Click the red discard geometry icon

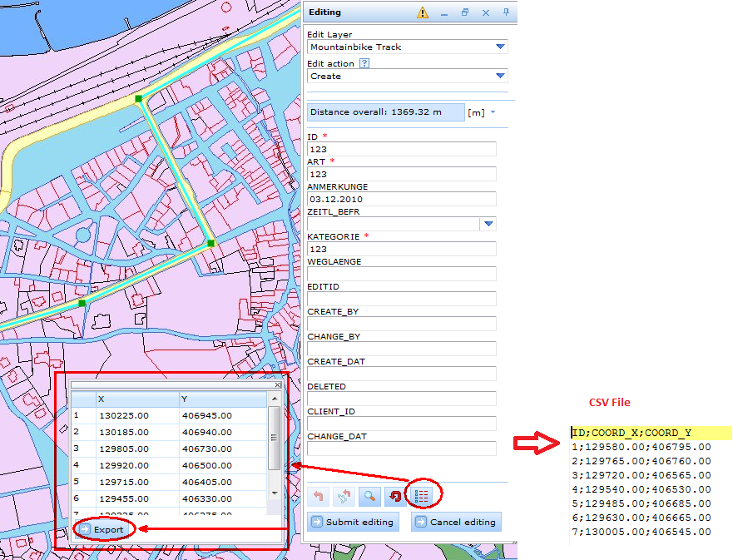395,494
